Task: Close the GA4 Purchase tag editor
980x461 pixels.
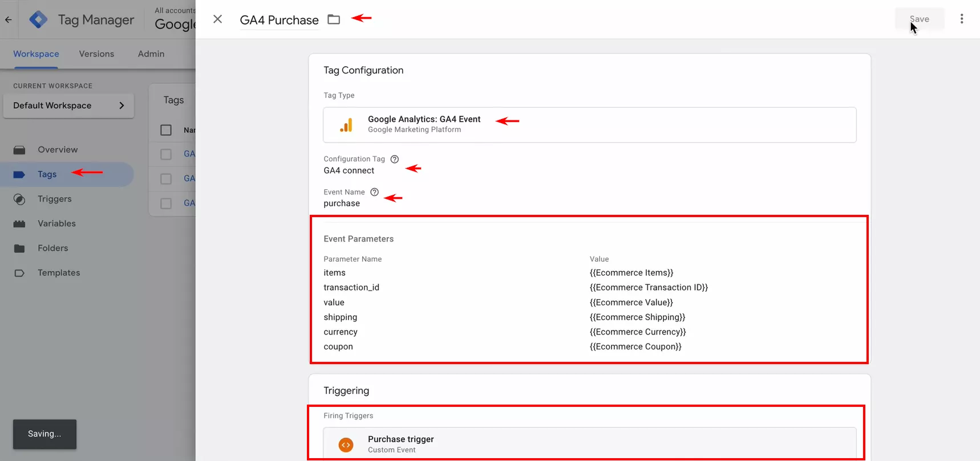Action: point(217,19)
